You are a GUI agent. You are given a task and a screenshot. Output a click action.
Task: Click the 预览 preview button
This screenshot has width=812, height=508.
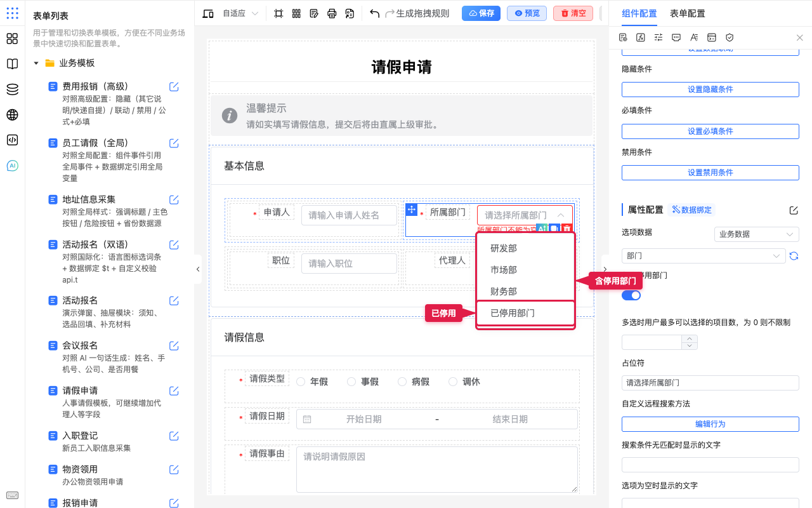pyautogui.click(x=527, y=13)
